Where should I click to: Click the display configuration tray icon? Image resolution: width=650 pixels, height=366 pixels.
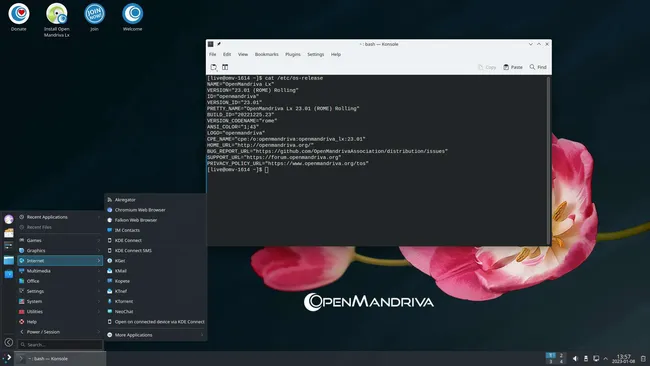click(596, 359)
